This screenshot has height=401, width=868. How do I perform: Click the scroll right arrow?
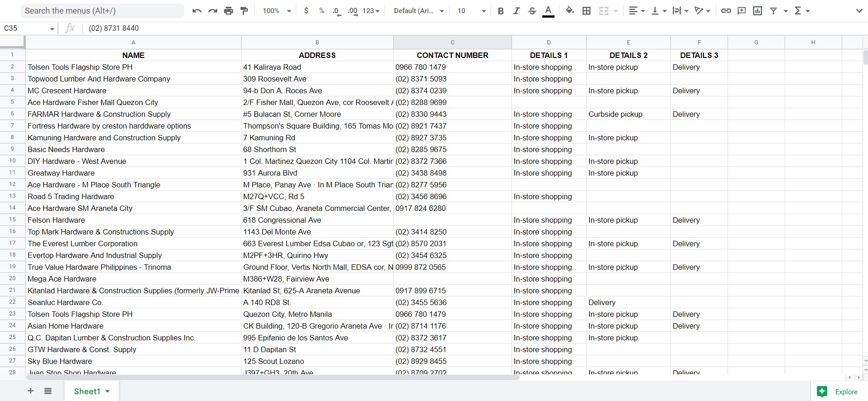pos(858,377)
